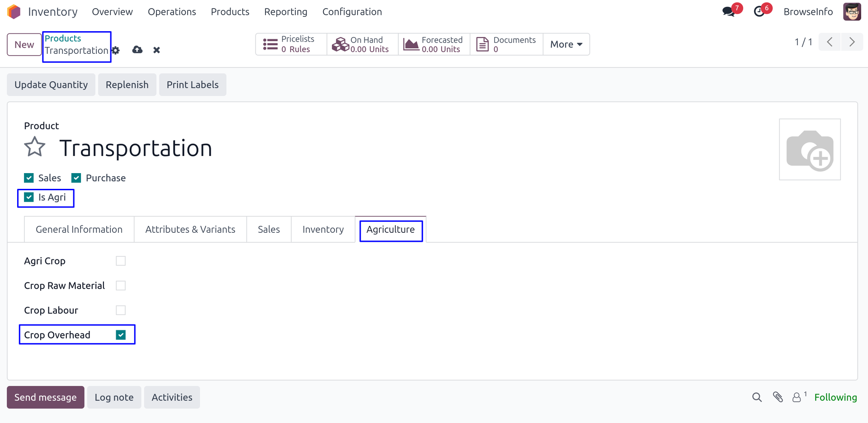The image size is (868, 423).
Task: Click the product image upload placeholder
Action: click(810, 150)
